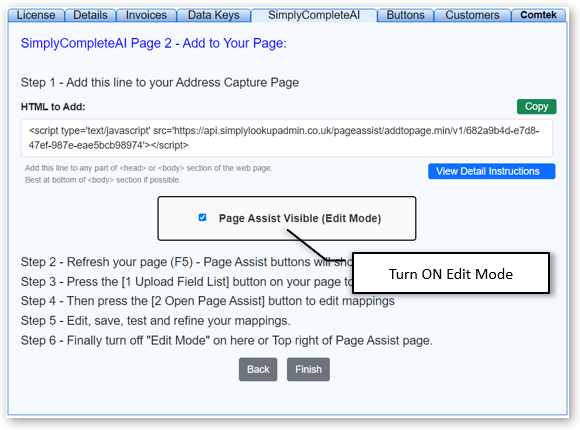Go to the Invoices tab
This screenshot has width=580, height=430.
[146, 15]
